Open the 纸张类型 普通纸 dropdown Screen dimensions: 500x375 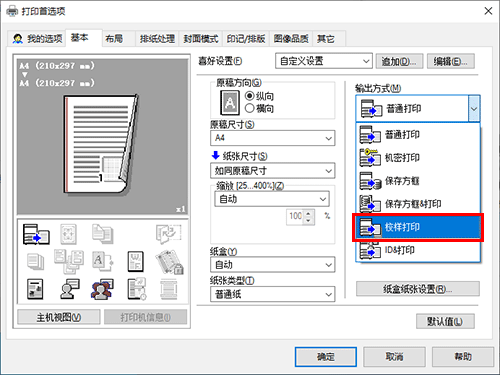pos(272,294)
